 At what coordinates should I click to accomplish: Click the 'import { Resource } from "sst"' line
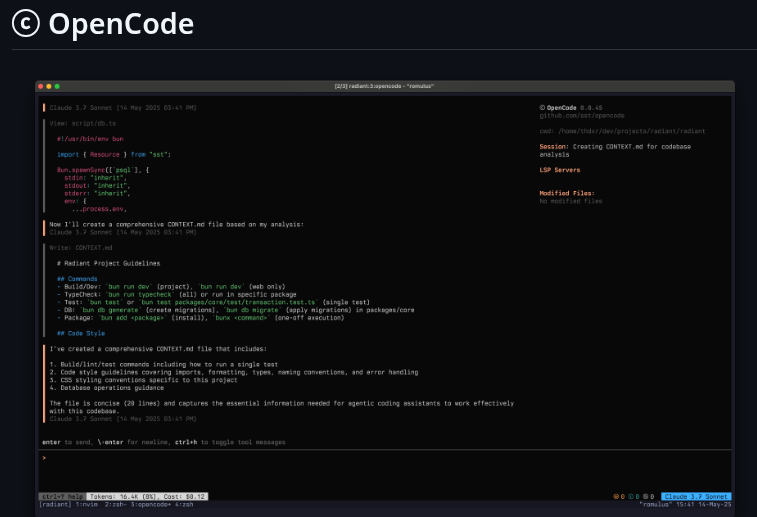[114, 154]
